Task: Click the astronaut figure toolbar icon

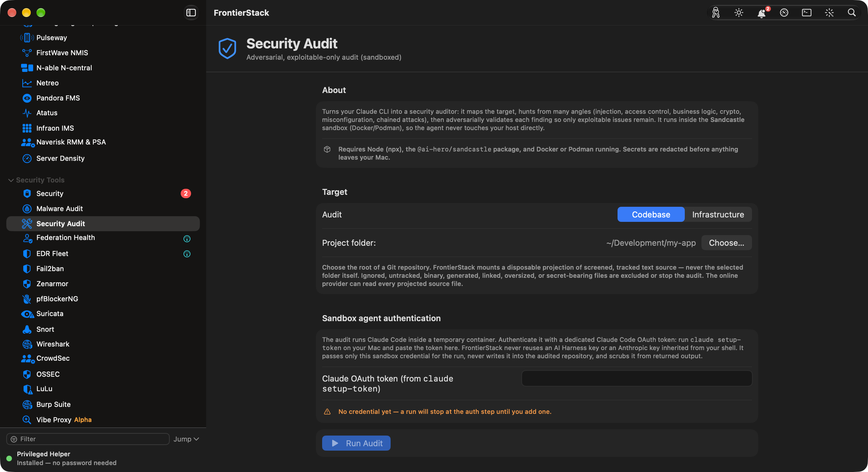Action: [716, 13]
